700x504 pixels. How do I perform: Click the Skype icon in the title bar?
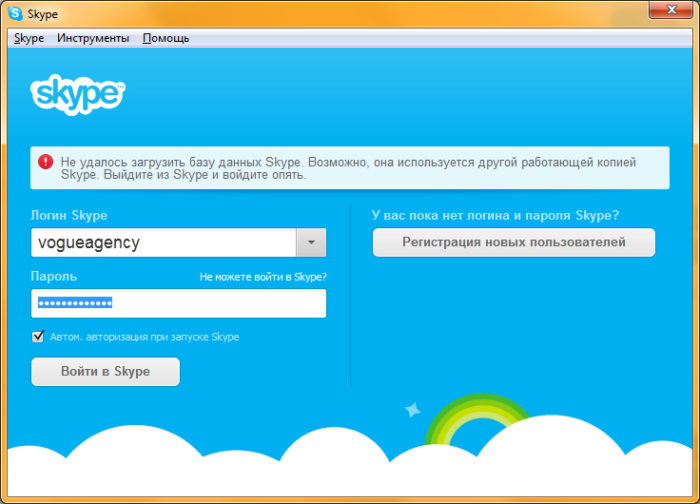coord(17,15)
